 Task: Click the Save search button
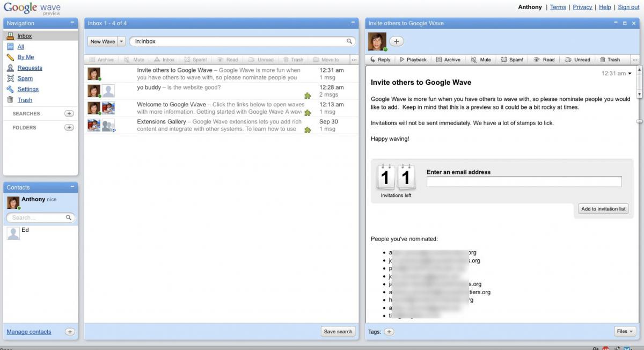[338, 331]
